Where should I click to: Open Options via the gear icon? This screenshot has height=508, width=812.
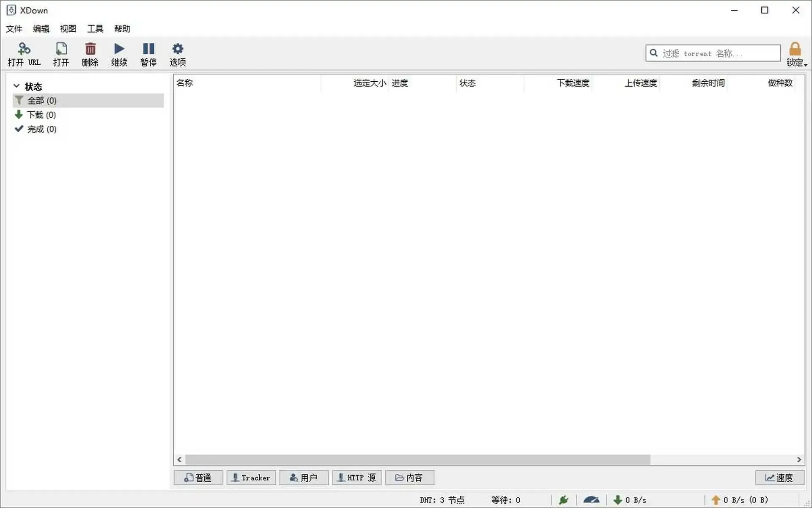(x=178, y=49)
